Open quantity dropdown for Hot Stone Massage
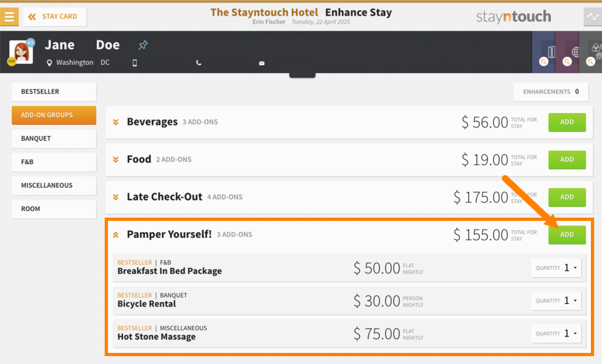Screen dimensions: 602x364 point(556,334)
